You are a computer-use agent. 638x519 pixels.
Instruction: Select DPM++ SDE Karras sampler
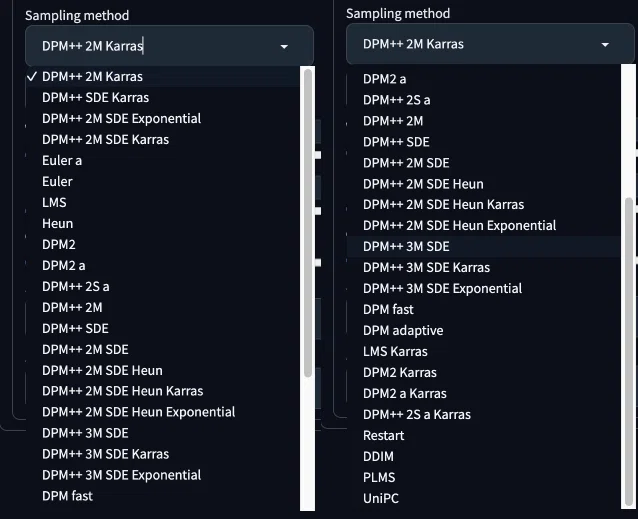click(163, 98)
